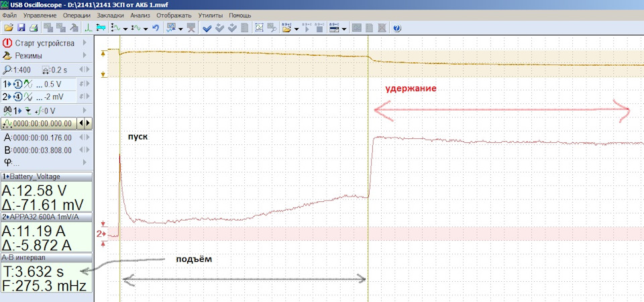Step time position left with black arrow
644x302 pixels.
(x=81, y=123)
